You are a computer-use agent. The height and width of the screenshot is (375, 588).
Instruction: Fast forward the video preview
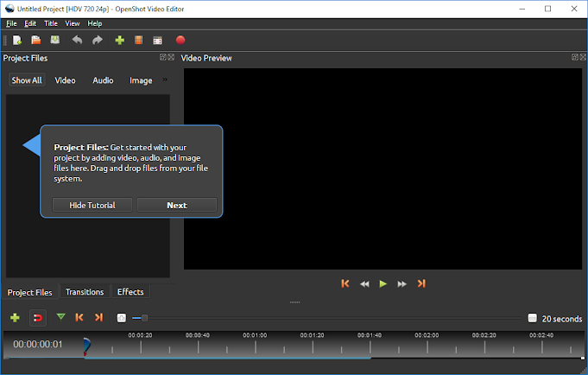(402, 284)
